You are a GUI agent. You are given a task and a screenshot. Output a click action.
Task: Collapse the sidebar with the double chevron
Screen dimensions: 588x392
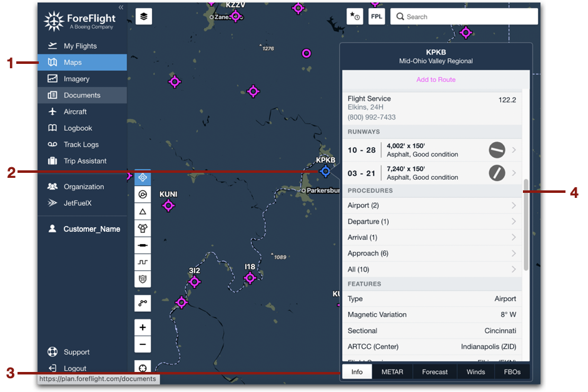click(121, 7)
